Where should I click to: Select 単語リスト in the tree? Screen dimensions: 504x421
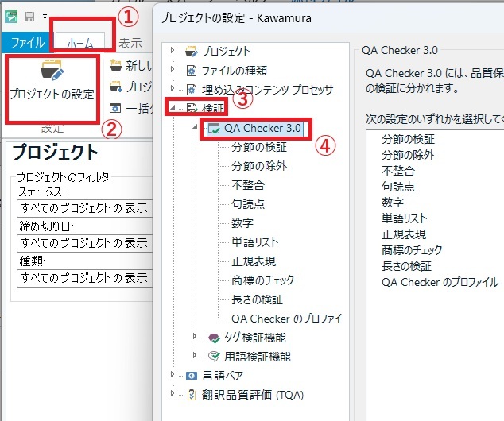[x=255, y=241]
